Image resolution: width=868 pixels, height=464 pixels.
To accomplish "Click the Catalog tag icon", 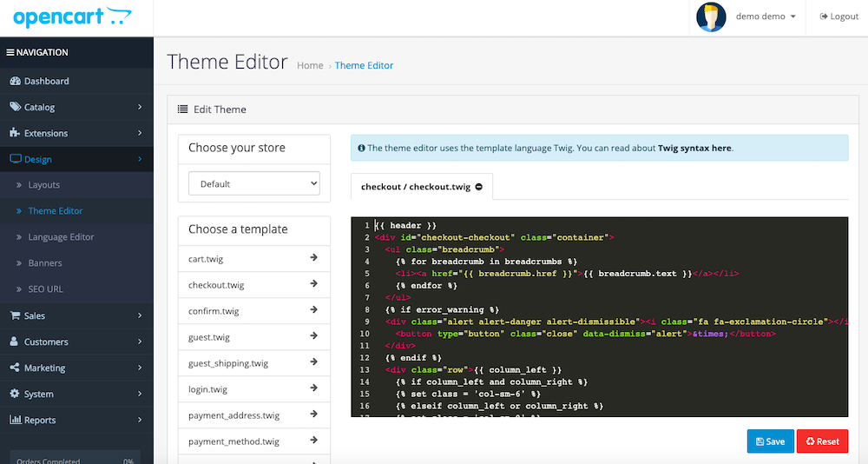I will 16,106.
